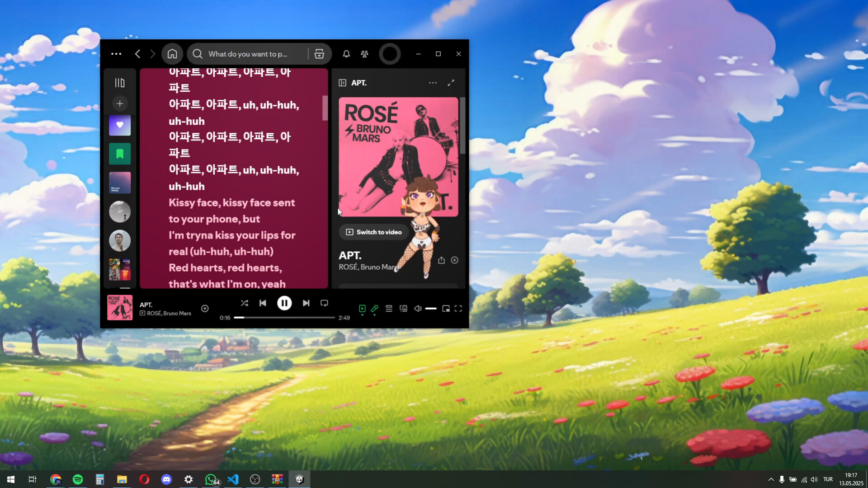This screenshot has width=868, height=488.
Task: Expand the sidebar with the plus button
Action: [x=119, y=103]
